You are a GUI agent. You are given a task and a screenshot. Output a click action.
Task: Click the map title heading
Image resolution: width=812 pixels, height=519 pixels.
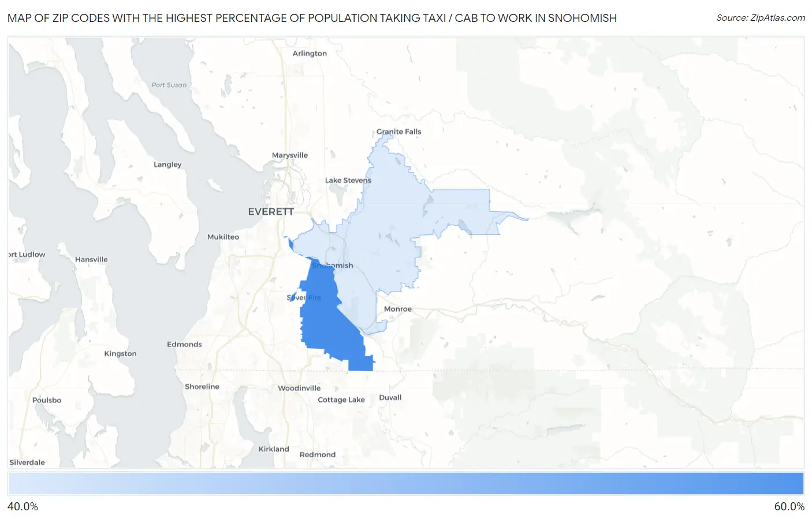(x=312, y=18)
